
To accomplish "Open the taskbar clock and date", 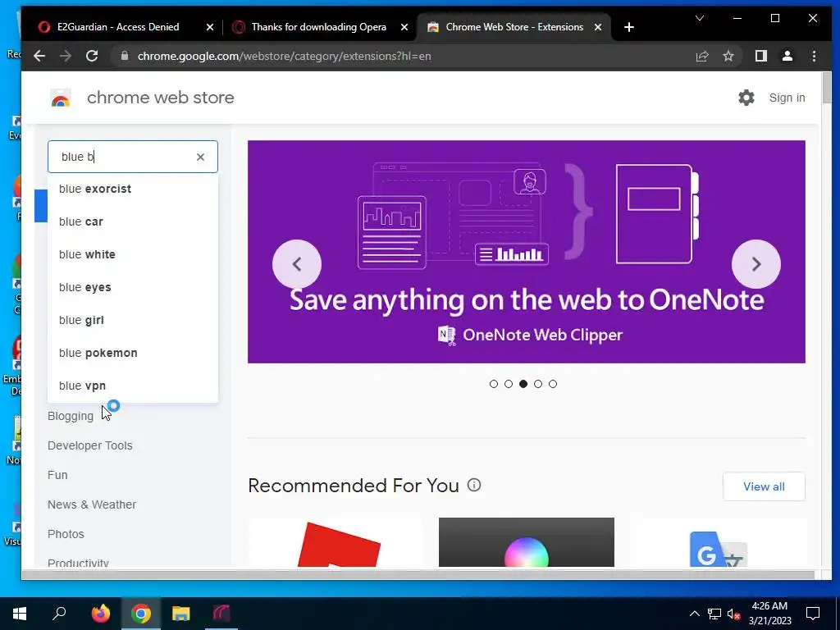I will [769, 614].
